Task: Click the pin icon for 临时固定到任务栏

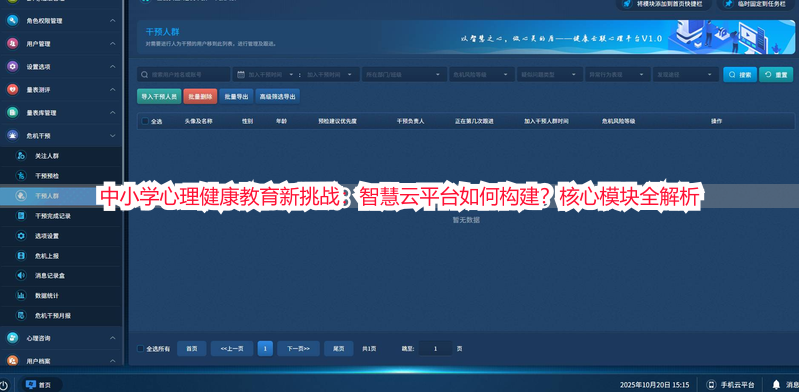Action: tap(729, 4)
